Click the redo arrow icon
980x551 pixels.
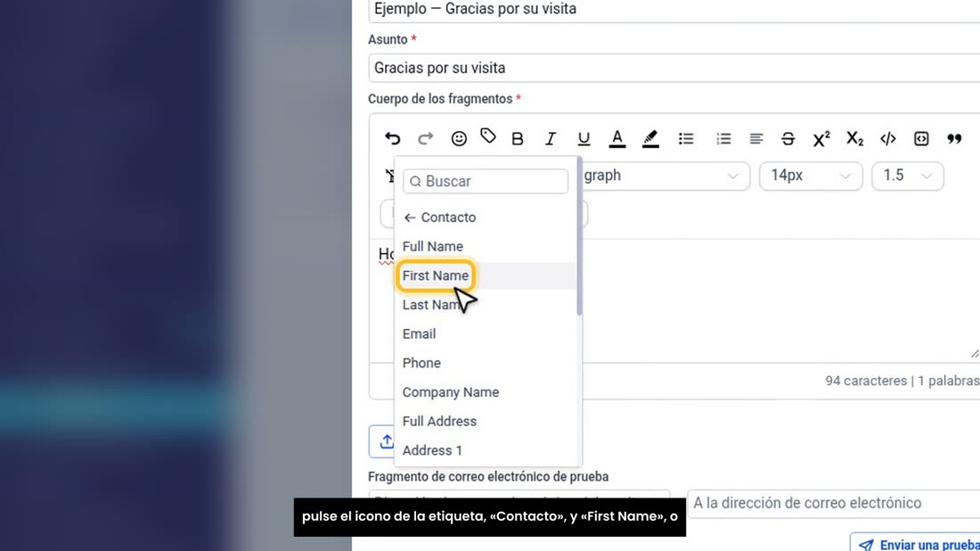pos(426,138)
